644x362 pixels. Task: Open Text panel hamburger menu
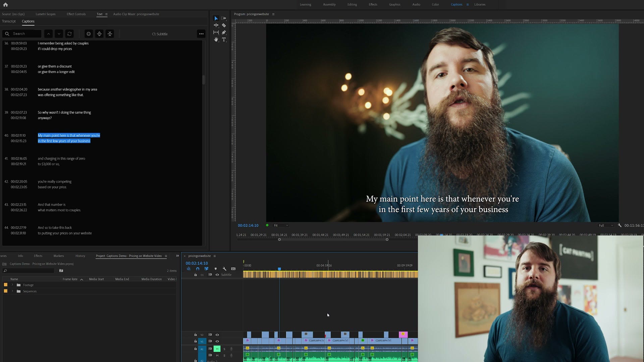pos(106,14)
